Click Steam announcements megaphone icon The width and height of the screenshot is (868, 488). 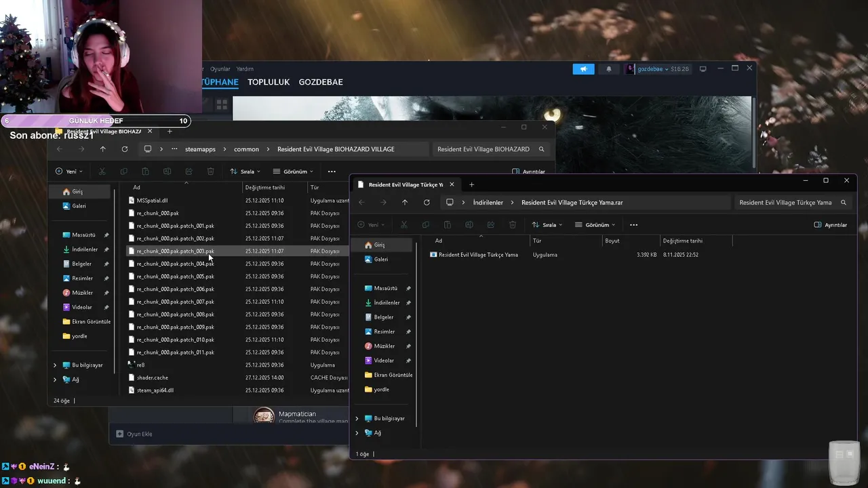coord(583,69)
